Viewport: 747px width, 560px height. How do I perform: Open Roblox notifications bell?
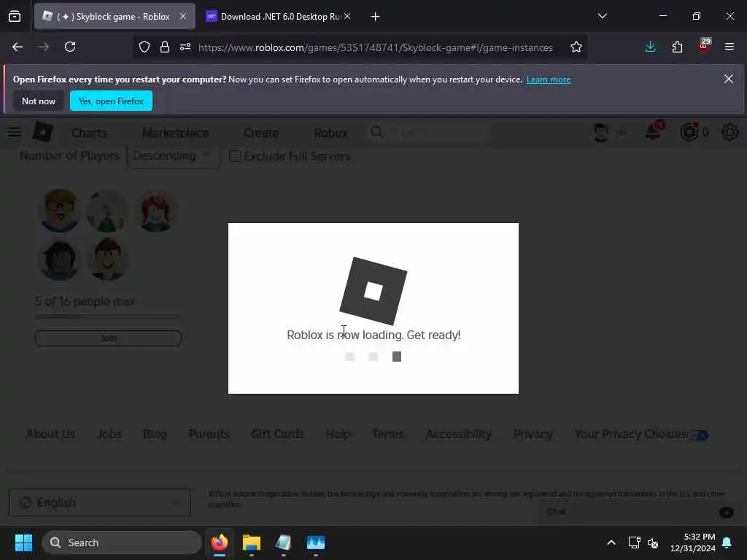pos(653,131)
